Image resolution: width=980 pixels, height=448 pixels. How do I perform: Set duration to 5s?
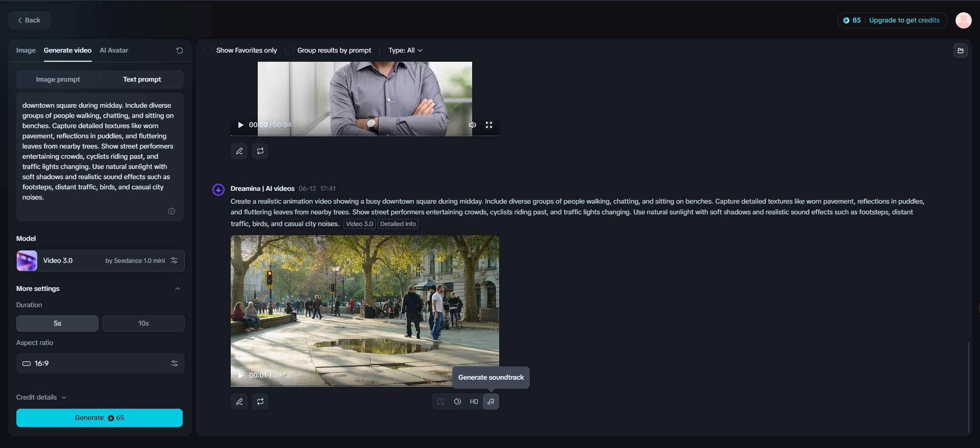(57, 323)
